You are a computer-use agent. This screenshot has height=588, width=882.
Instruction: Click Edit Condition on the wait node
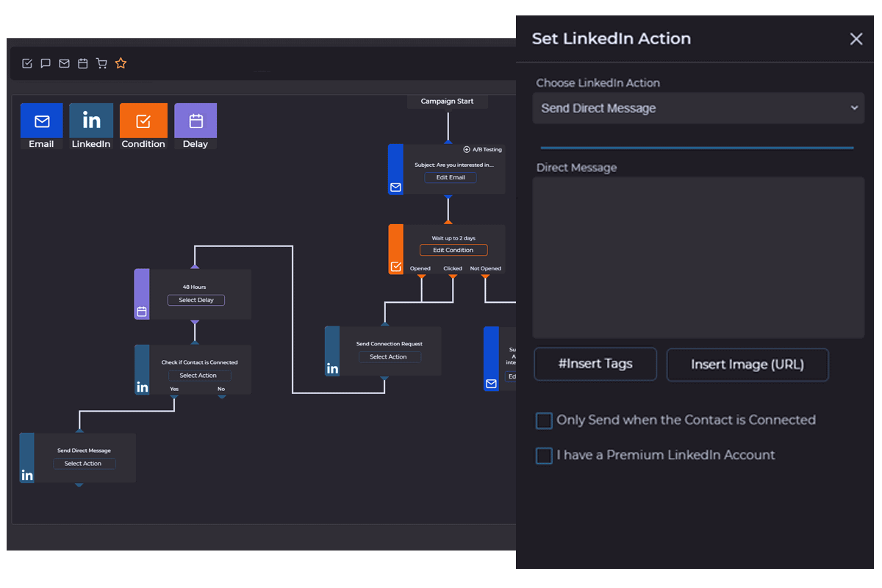pos(453,250)
